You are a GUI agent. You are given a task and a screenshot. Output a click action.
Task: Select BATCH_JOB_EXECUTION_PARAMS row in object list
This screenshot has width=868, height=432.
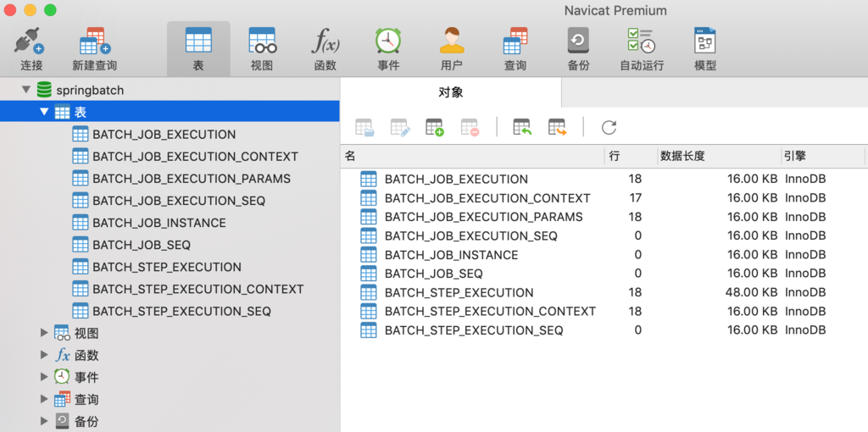tap(604, 217)
